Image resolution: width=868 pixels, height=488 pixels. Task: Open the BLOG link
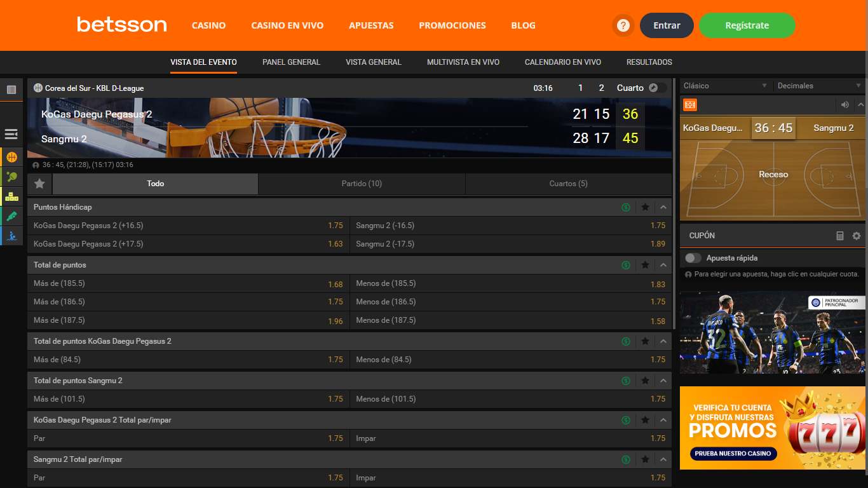[523, 25]
